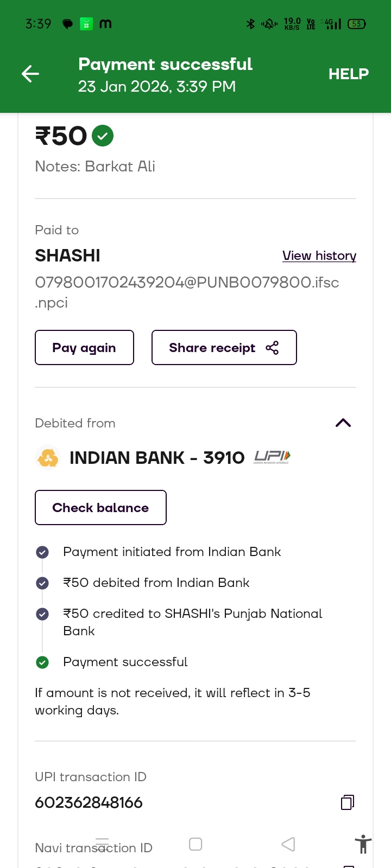Copy the UPI transaction ID
This screenshot has height=868, width=391.
click(x=348, y=802)
